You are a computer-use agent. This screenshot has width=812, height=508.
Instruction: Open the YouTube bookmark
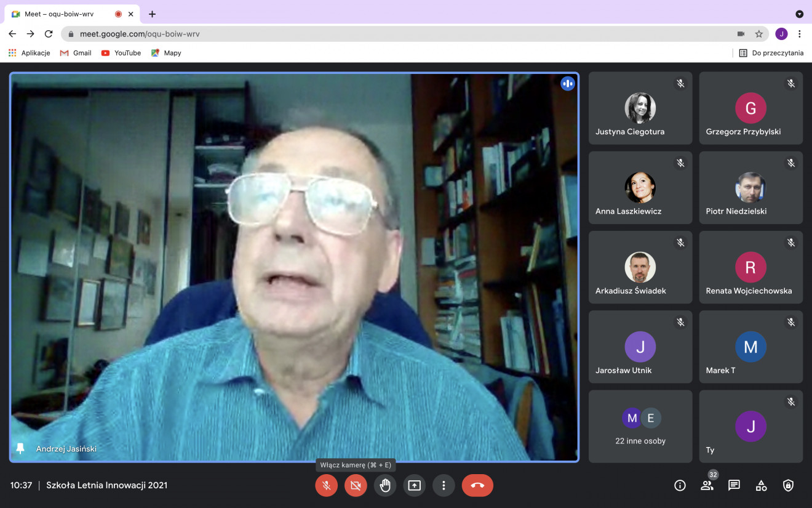pos(121,53)
